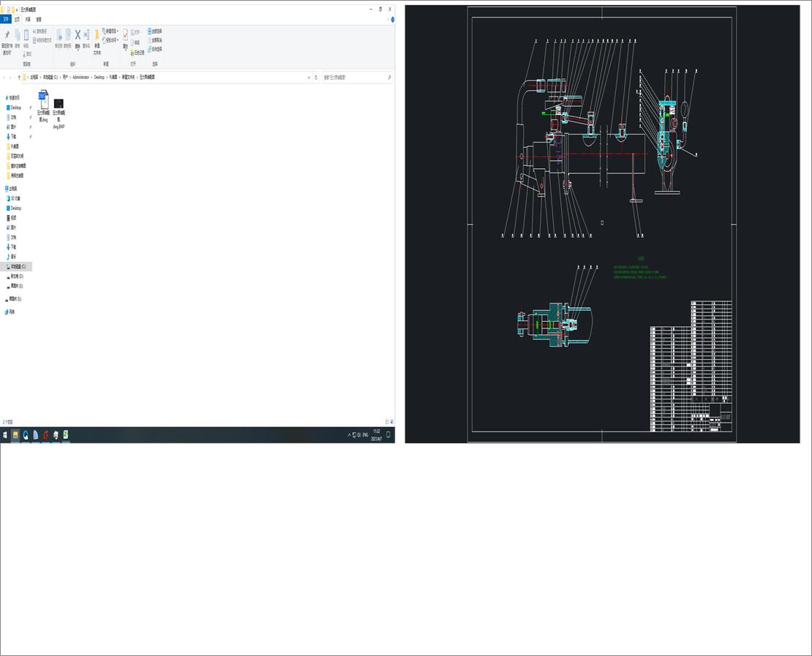
Task: Click the Paste clipboard icon in ribbon
Action: click(x=26, y=36)
